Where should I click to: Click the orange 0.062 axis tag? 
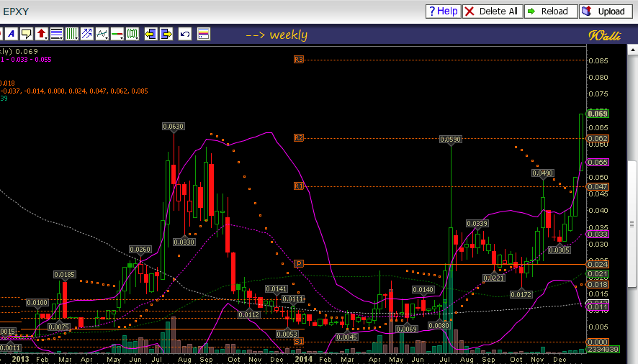pyautogui.click(x=597, y=139)
